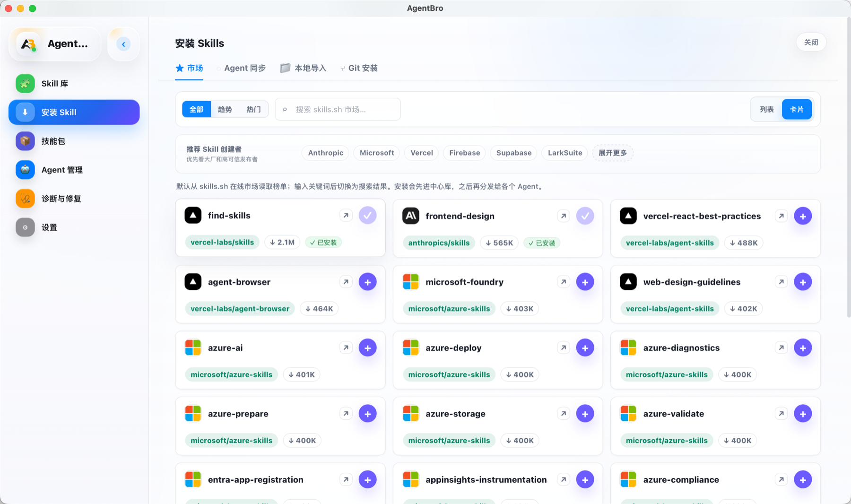Focus the skills.sh market search field
The height and width of the screenshot is (504, 851).
point(338,109)
